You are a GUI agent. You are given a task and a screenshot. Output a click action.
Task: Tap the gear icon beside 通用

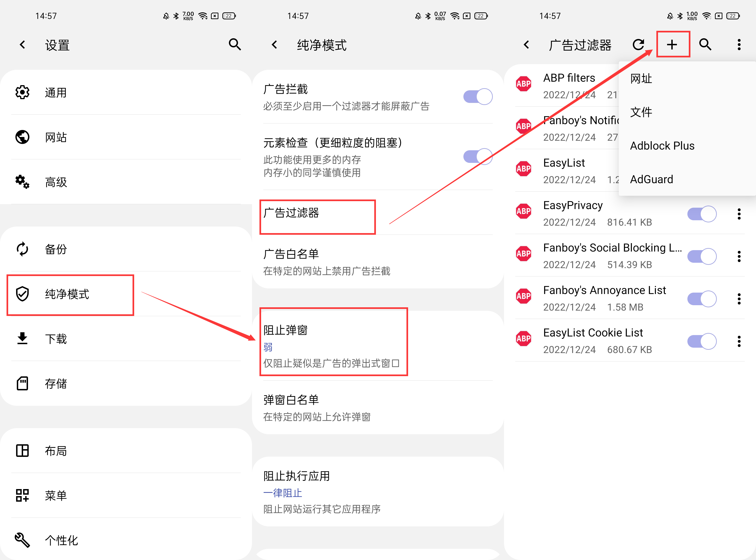point(22,92)
